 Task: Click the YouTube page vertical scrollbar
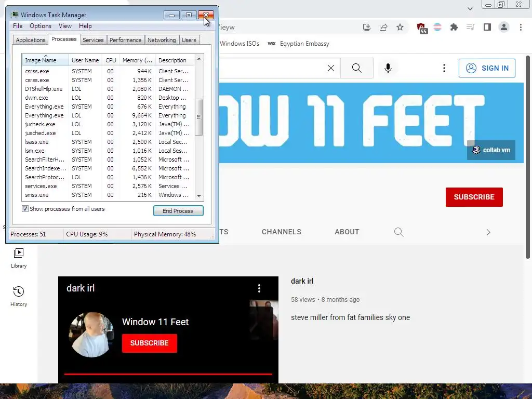click(528, 157)
